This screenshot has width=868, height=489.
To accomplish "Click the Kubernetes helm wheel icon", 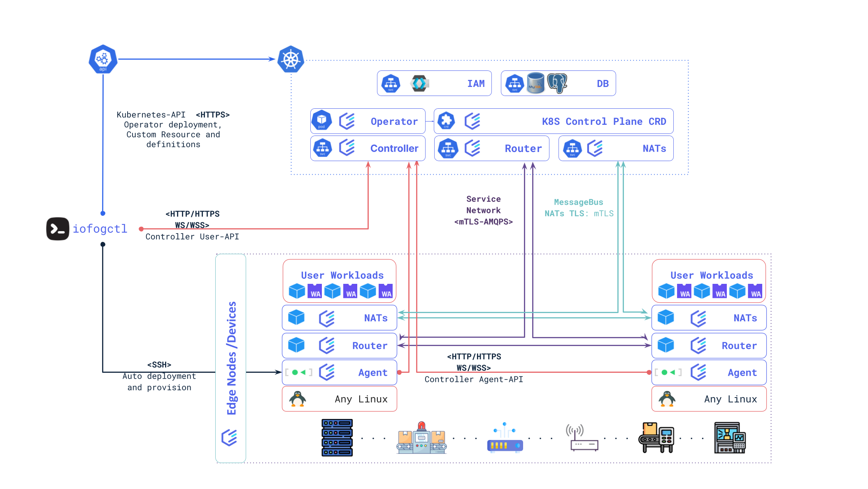I will pyautogui.click(x=291, y=59).
